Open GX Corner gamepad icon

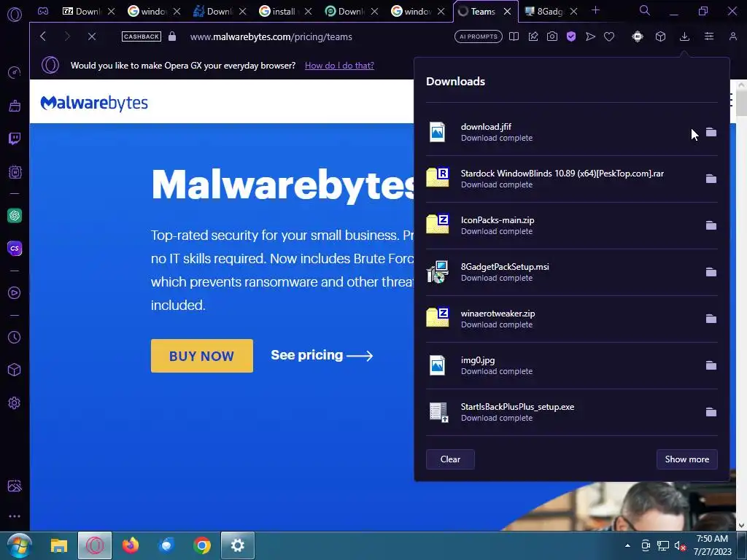tap(43, 11)
